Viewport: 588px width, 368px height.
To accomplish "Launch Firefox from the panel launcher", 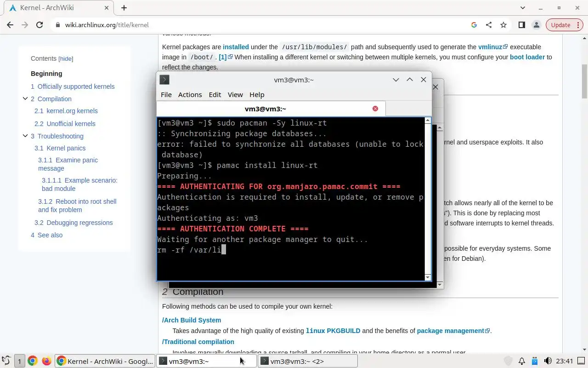I will tap(46, 361).
